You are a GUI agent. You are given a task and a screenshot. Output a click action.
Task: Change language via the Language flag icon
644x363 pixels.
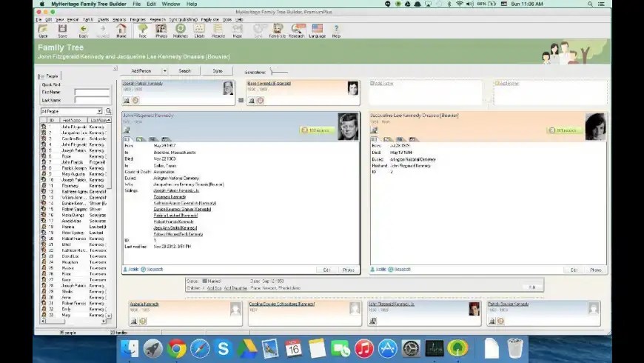[x=317, y=31]
